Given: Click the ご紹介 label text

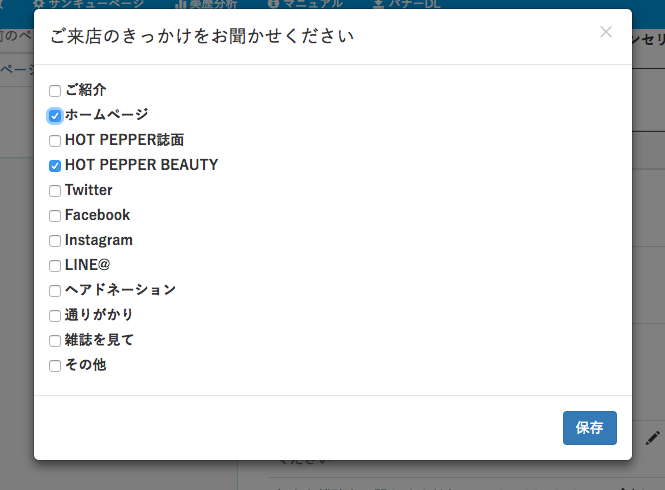Looking at the screenshot, I should click(x=86, y=90).
